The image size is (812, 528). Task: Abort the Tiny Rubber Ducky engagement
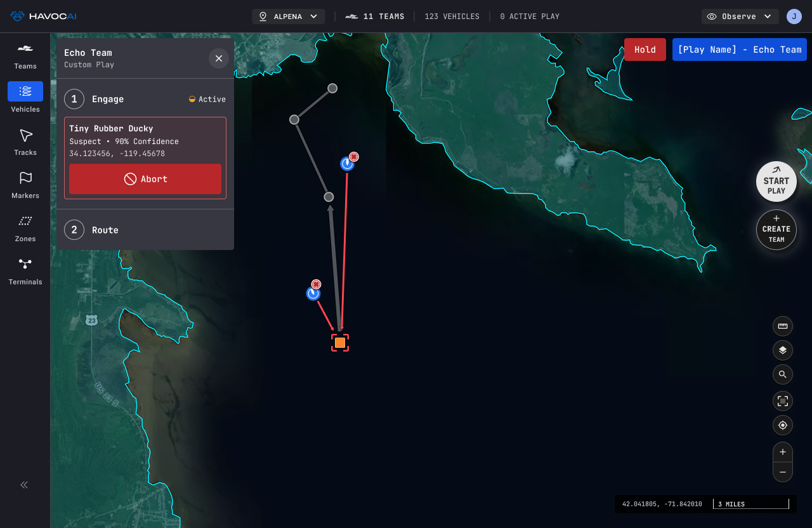tap(145, 179)
